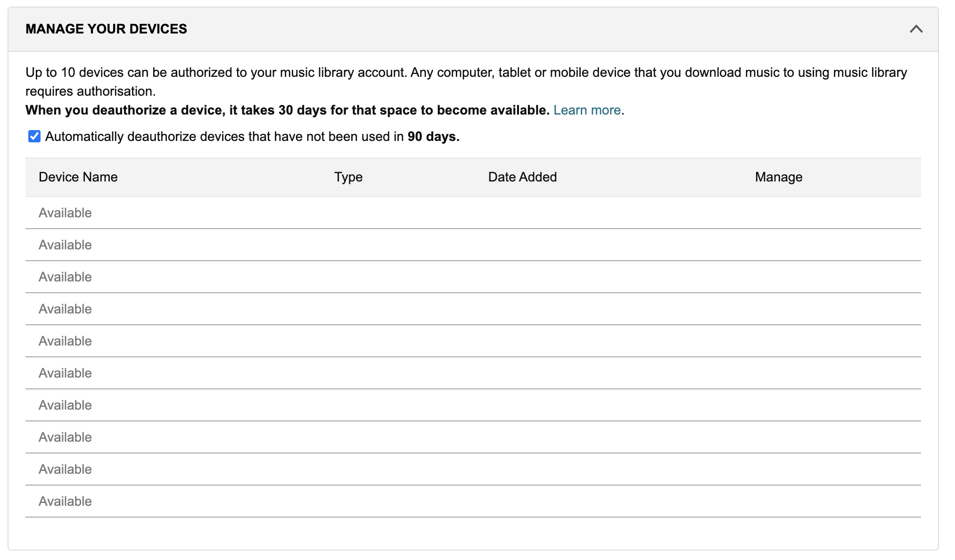Click the 90 days auto-deauthorize label text
Screen dimensions: 955x560
click(252, 137)
